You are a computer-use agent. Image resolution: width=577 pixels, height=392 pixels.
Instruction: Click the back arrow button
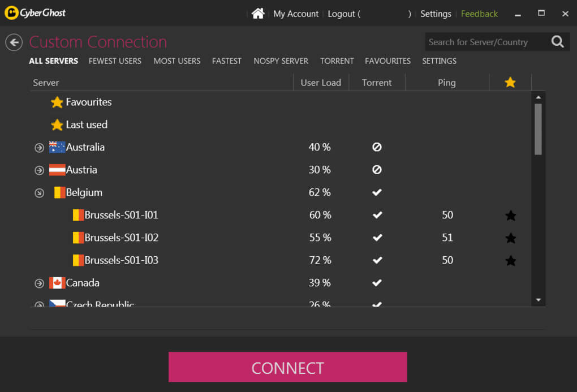point(14,42)
